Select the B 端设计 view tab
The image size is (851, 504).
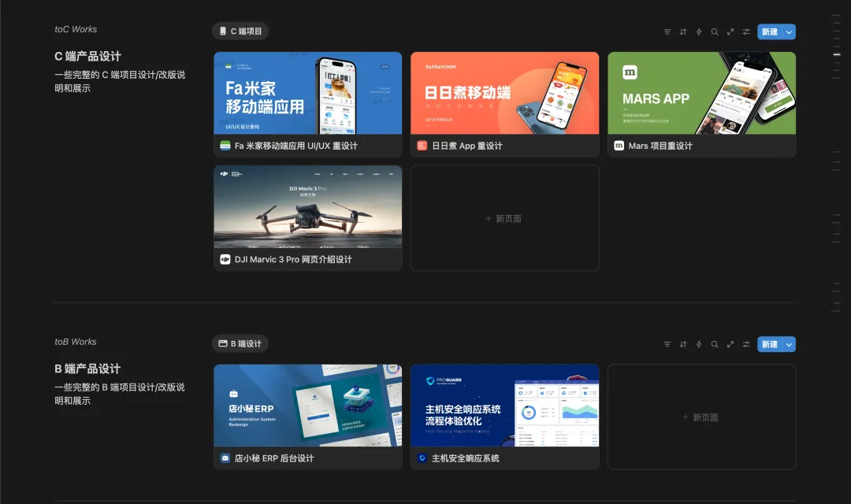[x=240, y=344]
